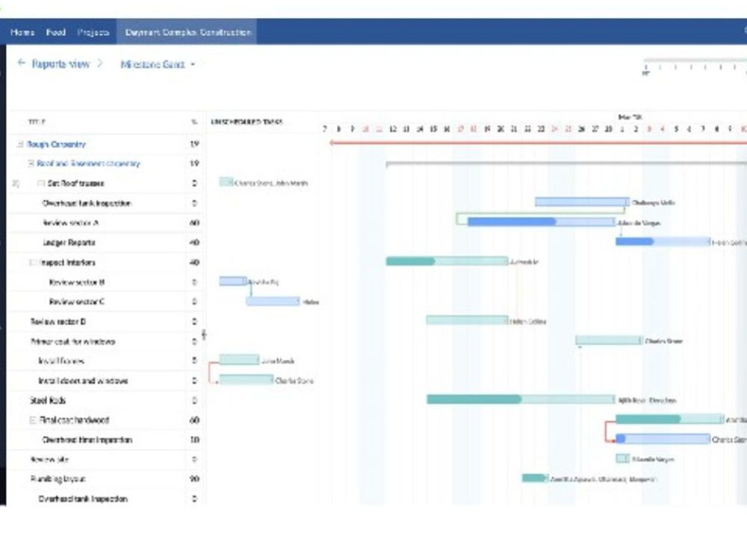
Task: Click the Final coat hardwood Gantt bar
Action: [669, 419]
